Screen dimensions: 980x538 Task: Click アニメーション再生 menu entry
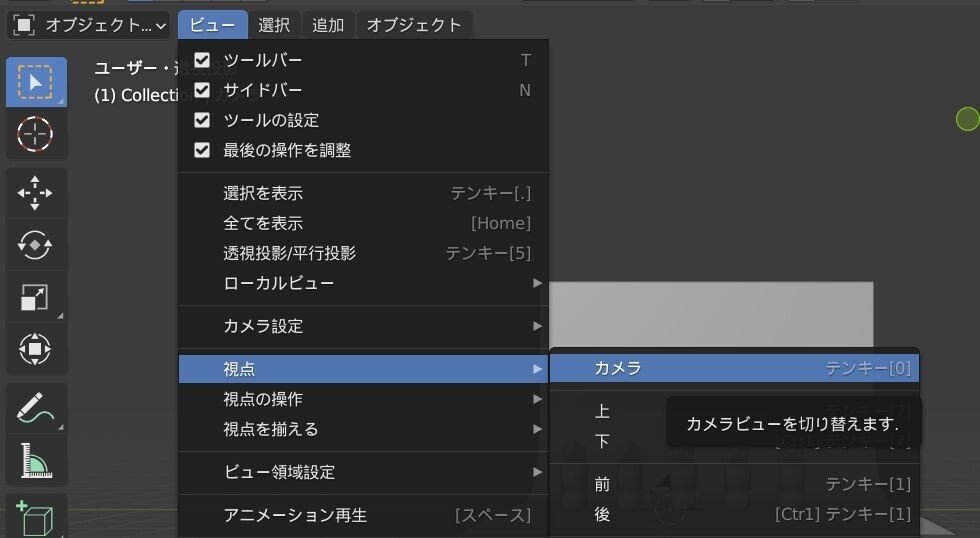[x=364, y=515]
